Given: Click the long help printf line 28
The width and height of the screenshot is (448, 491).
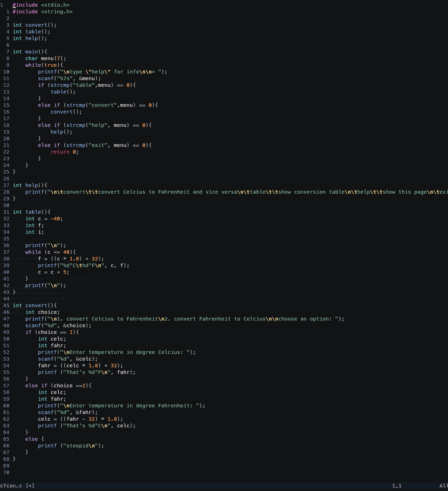Looking at the screenshot, I should click(236, 192).
